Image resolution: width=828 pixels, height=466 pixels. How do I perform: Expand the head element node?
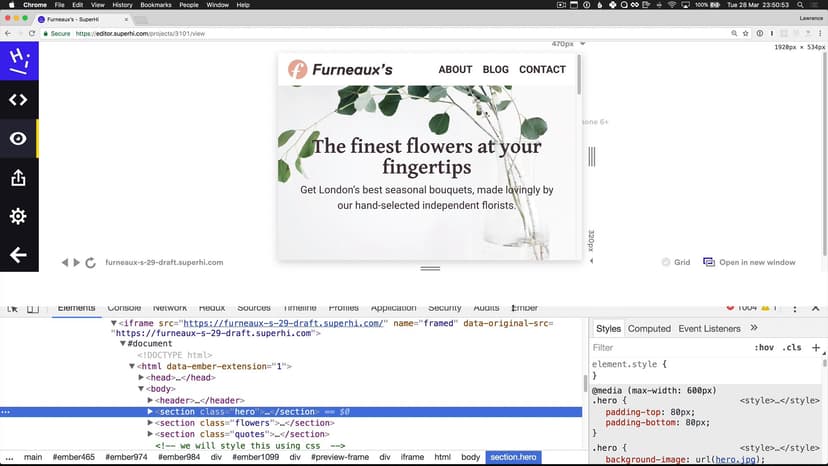[142, 378]
